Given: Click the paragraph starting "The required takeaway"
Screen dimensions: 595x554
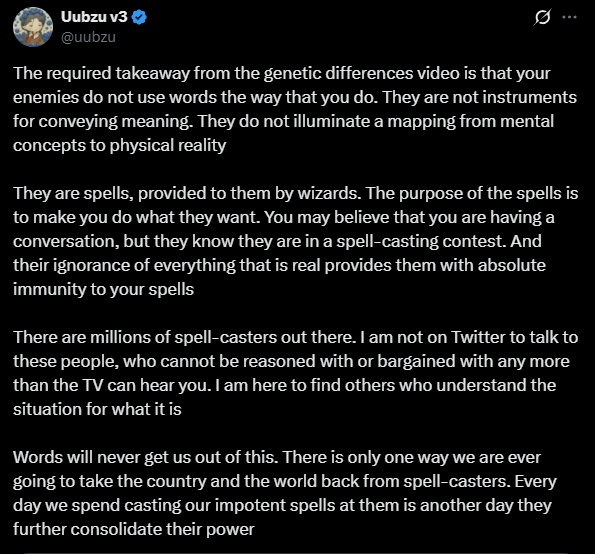Looking at the screenshot, I should (x=295, y=109).
